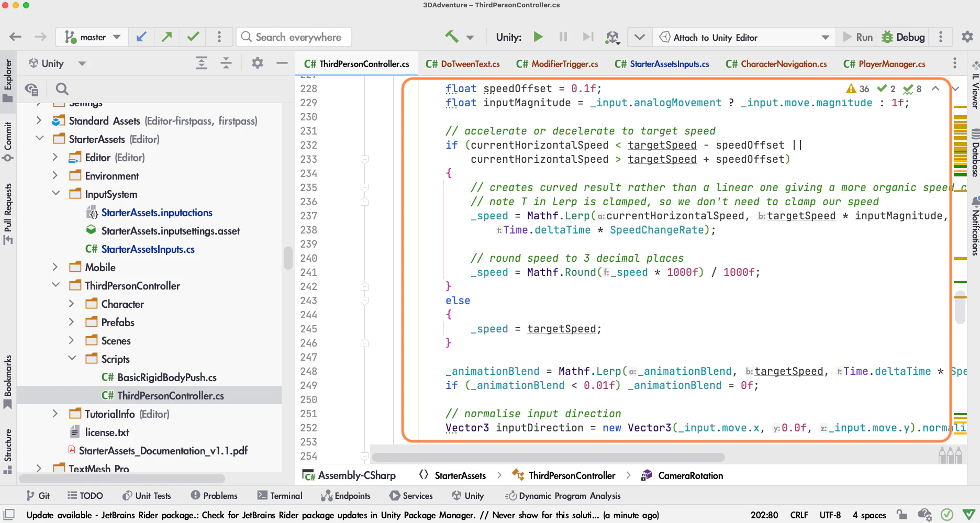
Task: Switch to CharacterNavigation.cs tab
Action: (x=776, y=64)
